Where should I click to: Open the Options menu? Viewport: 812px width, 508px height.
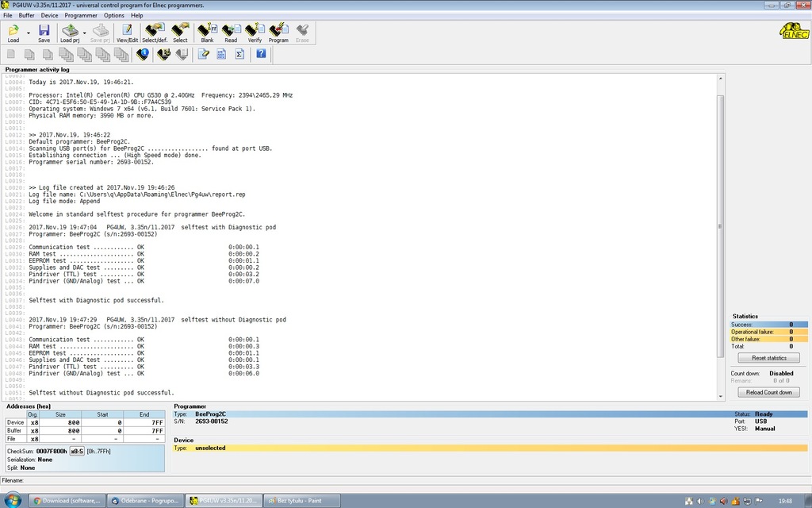(x=114, y=16)
